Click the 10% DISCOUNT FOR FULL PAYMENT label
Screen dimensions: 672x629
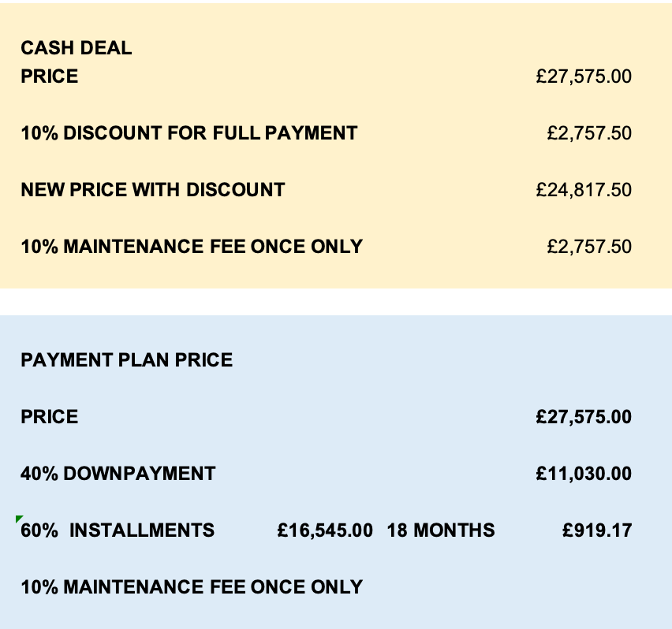pos(189,133)
